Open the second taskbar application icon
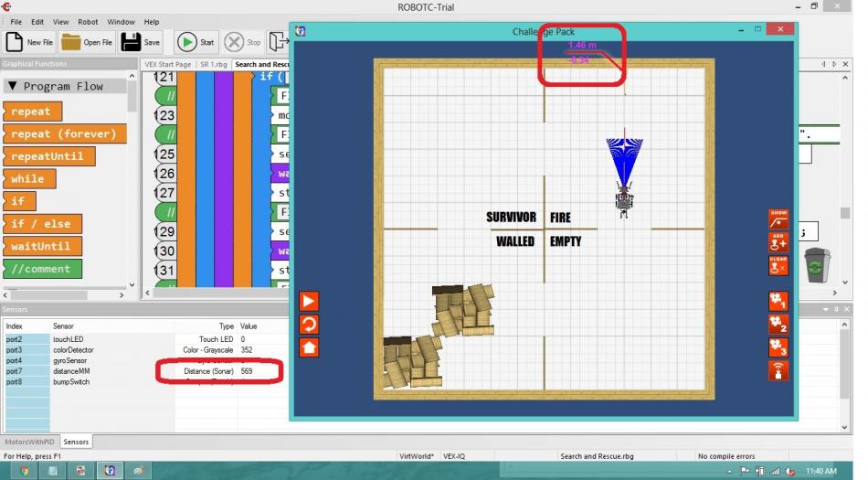This screenshot has width=868, height=480. 53,471
